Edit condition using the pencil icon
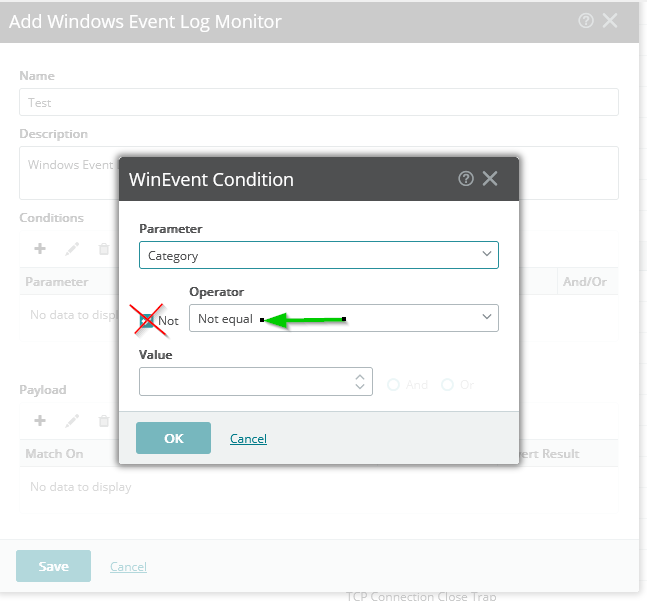This screenshot has height=601, width=647. click(x=72, y=249)
